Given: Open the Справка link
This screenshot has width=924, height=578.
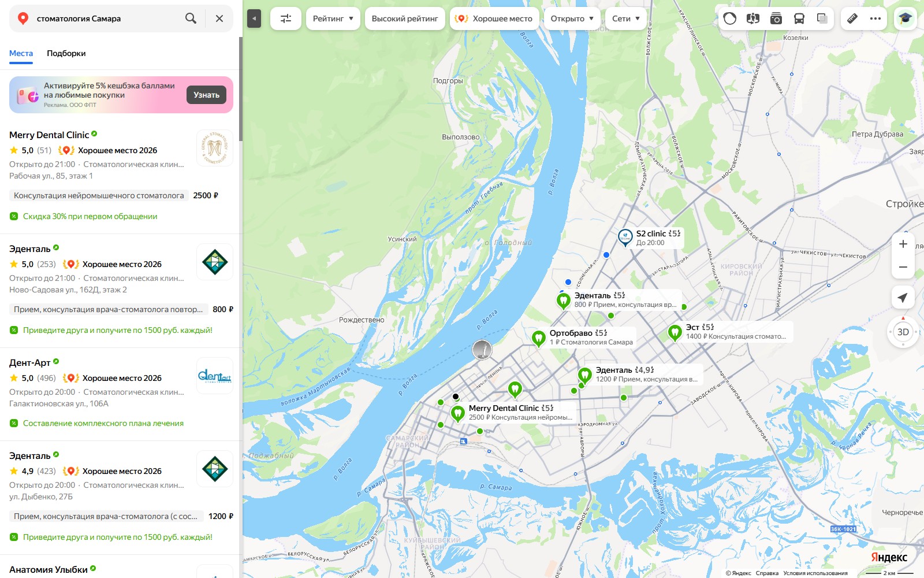Looking at the screenshot, I should [767, 573].
